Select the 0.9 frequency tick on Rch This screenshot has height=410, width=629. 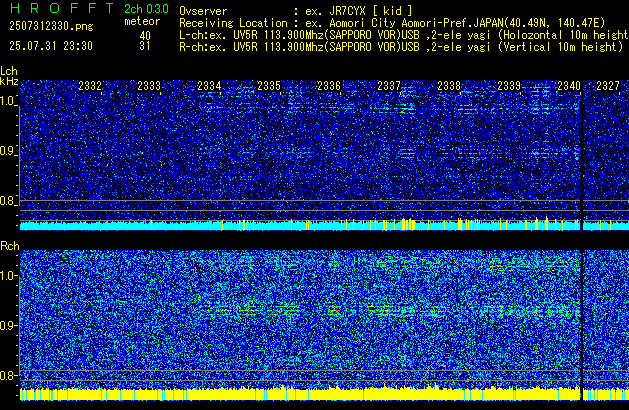click(8, 325)
